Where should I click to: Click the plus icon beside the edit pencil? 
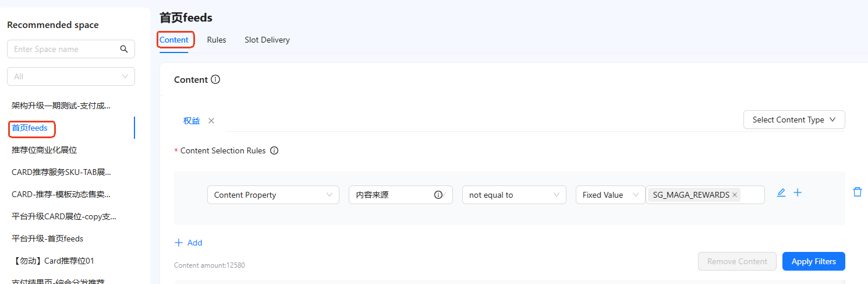tap(798, 192)
